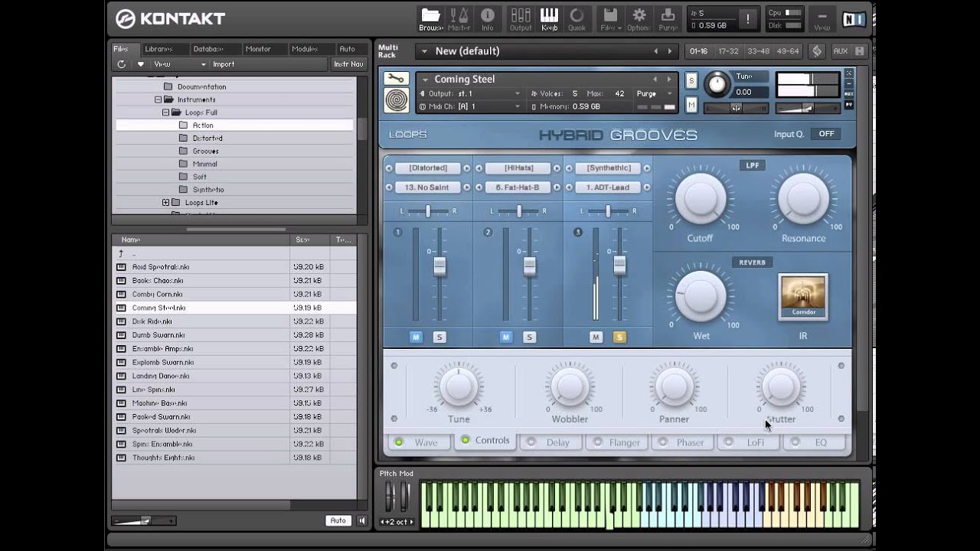Image resolution: width=980 pixels, height=551 pixels.
Task: Open the Master editor metronome icon
Action: pyautogui.click(x=459, y=18)
